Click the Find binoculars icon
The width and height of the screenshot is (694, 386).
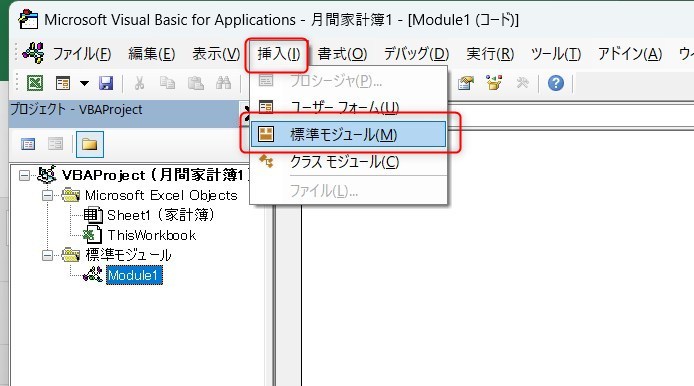point(224,83)
